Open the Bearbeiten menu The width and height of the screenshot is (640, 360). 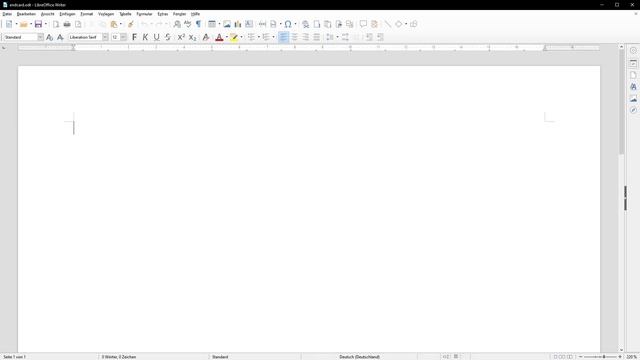pos(26,14)
